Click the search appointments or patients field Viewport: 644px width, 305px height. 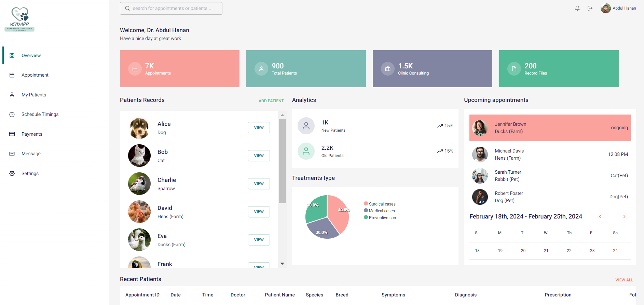(171, 8)
